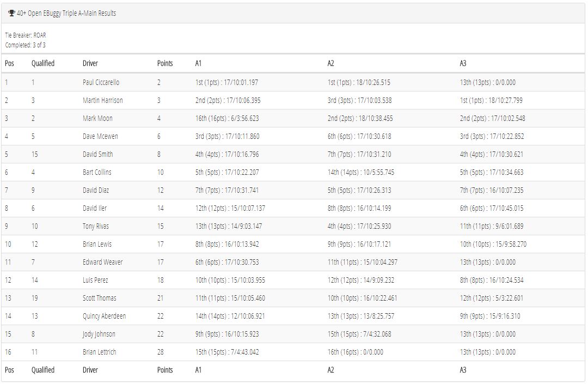Click A3 result '12th (12pts) : 5/3:22.601'
The width and height of the screenshot is (588, 384).
pyautogui.click(x=492, y=298)
